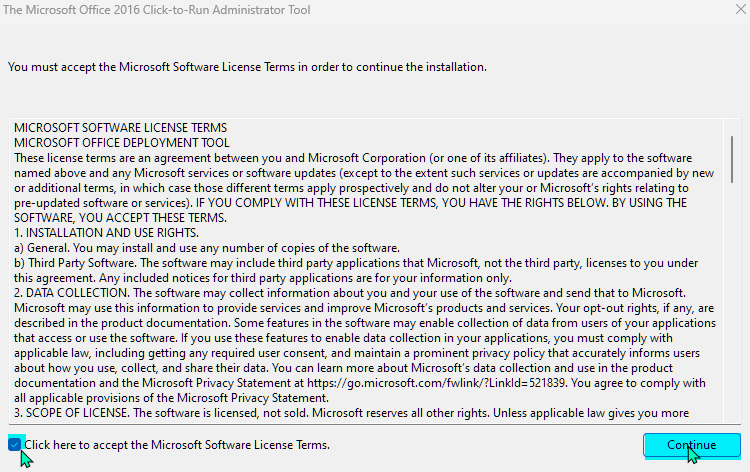Click the window title bar text
The image size is (750, 472).
156,10
